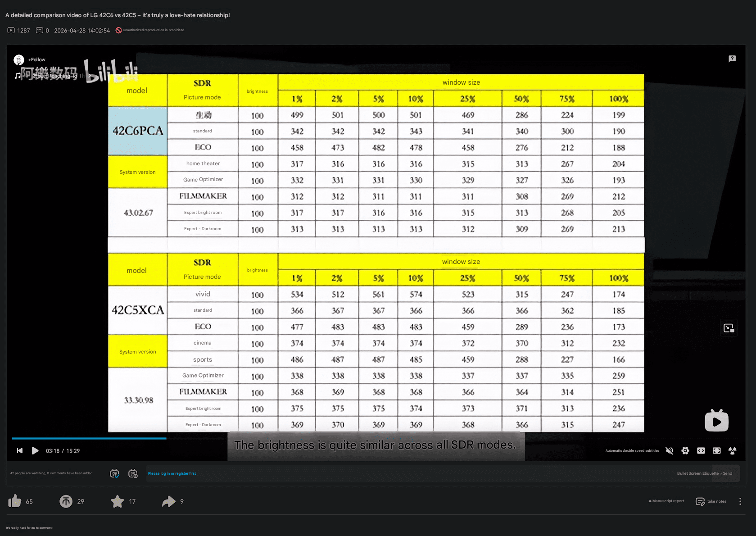
Task: Unmute the video sound
Action: [670, 451]
